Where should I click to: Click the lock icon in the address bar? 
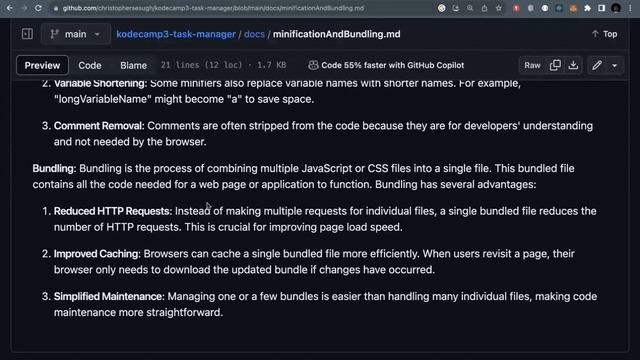pos(56,8)
